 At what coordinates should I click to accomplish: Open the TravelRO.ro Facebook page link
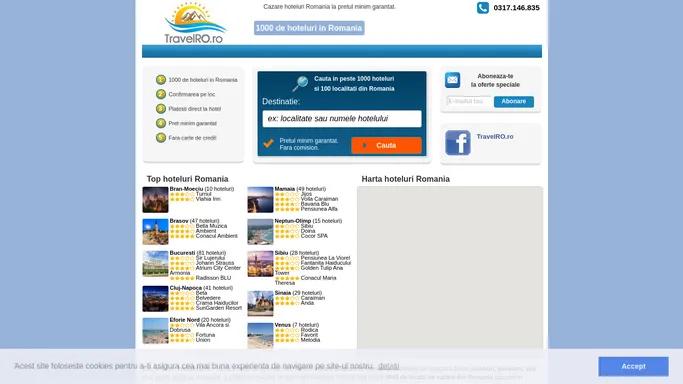[495, 136]
